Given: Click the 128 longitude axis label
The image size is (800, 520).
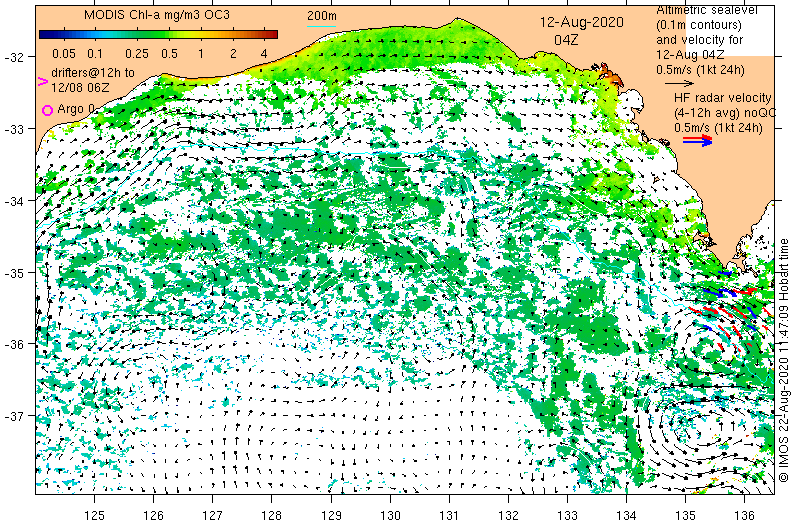Looking at the screenshot, I should tap(272, 514).
